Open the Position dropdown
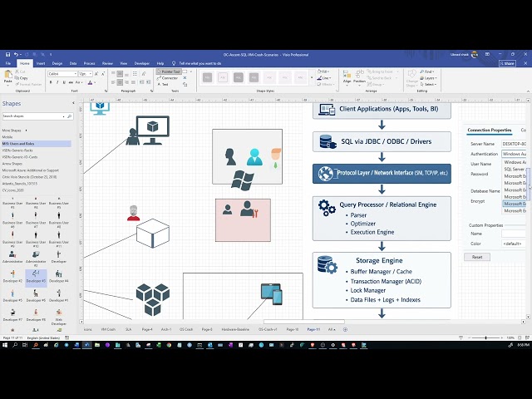 359,78
